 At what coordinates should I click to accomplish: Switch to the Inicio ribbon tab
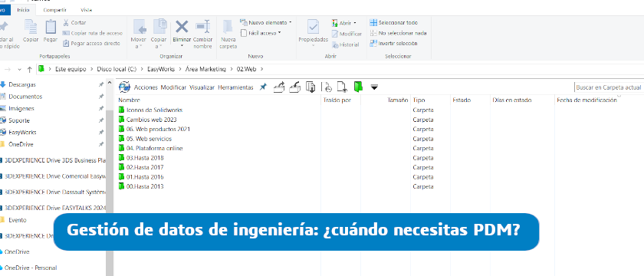pyautogui.click(x=24, y=9)
